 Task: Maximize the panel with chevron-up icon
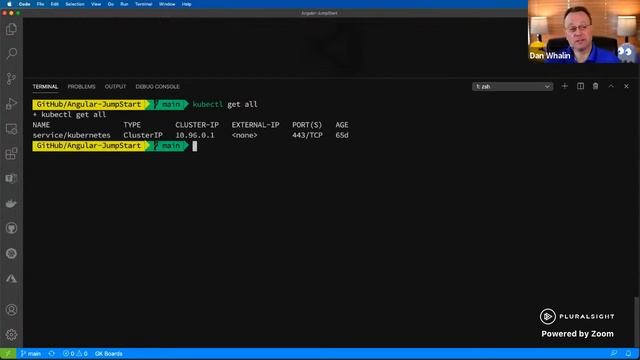611,86
